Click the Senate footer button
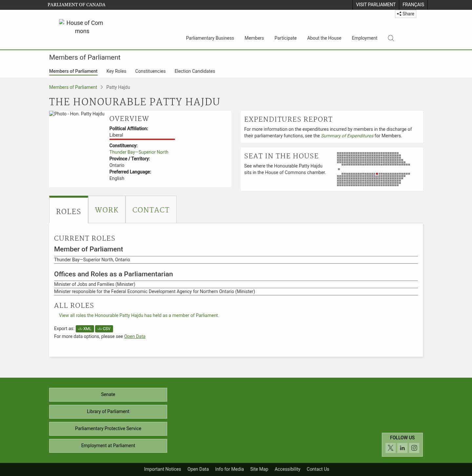Image resolution: width=472 pixels, height=476 pixels. point(108,394)
